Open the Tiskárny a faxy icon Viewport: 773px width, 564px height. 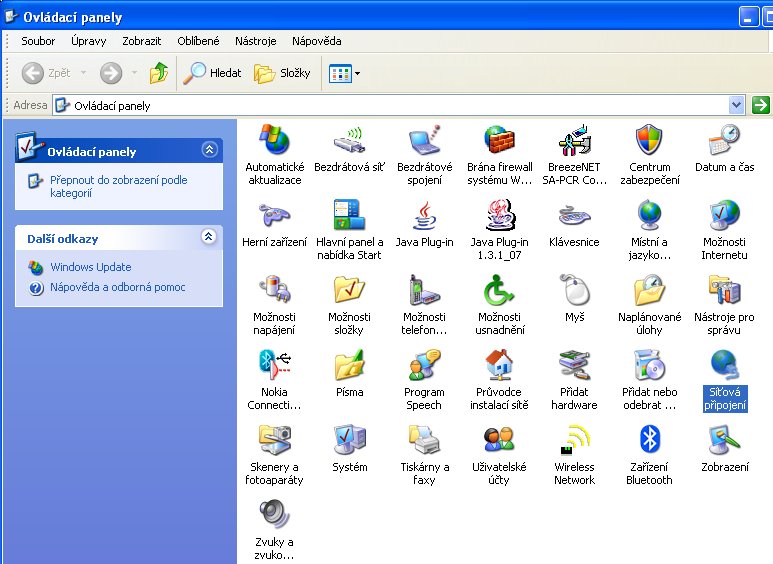point(424,440)
